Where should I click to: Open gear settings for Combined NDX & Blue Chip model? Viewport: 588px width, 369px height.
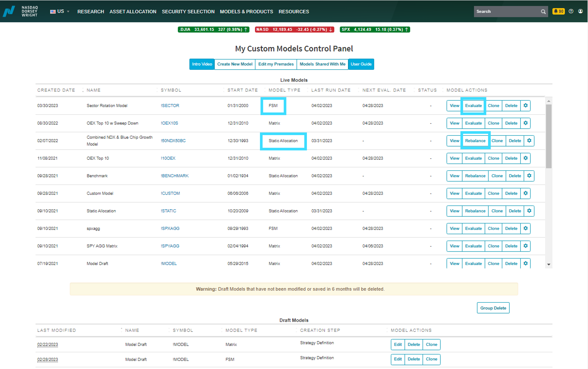pyautogui.click(x=529, y=141)
